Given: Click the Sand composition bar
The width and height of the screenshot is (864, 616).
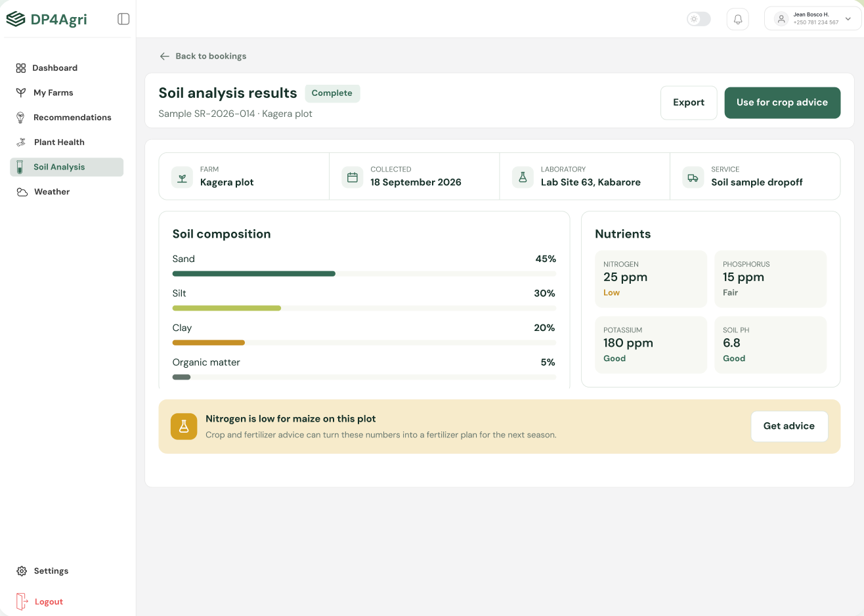Looking at the screenshot, I should (364, 274).
